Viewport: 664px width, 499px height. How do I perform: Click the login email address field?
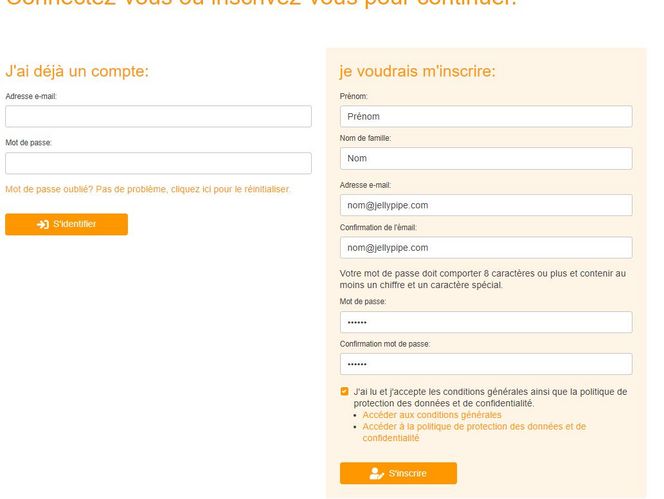[159, 117]
